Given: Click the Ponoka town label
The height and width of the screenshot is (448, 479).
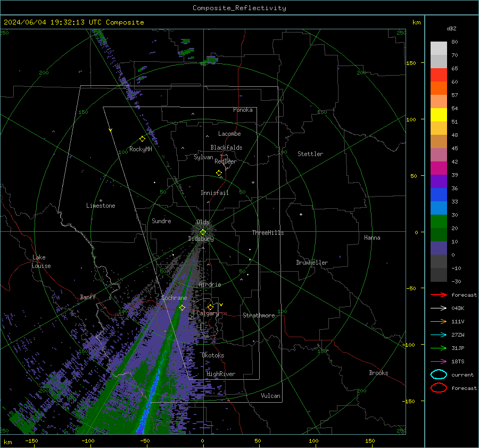Looking at the screenshot, I should point(243,110).
